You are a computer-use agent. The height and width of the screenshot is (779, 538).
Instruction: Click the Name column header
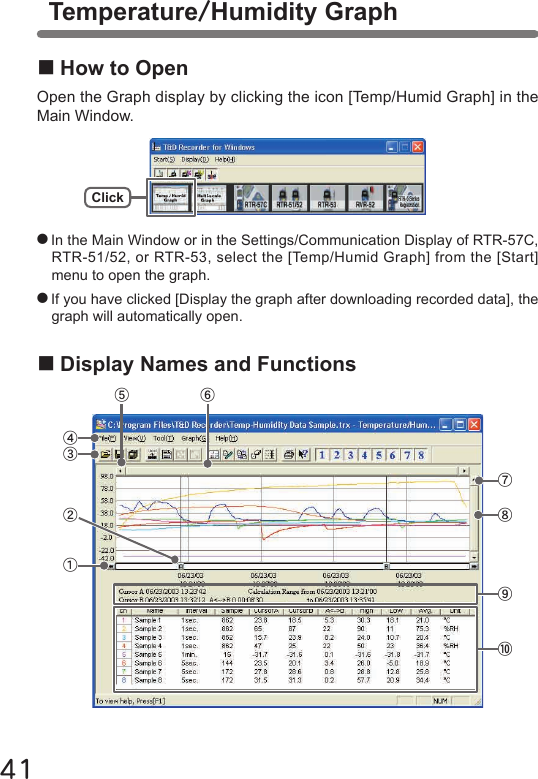[x=154, y=611]
